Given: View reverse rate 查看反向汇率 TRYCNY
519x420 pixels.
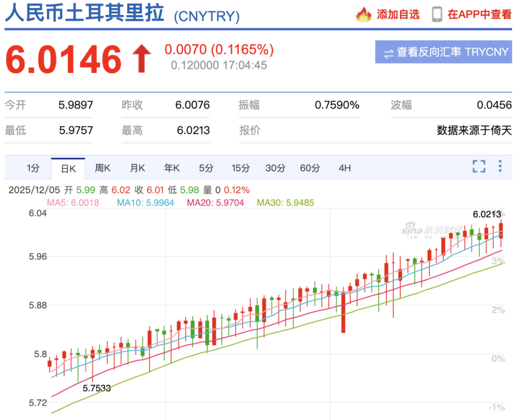Looking at the screenshot, I should 444,52.
